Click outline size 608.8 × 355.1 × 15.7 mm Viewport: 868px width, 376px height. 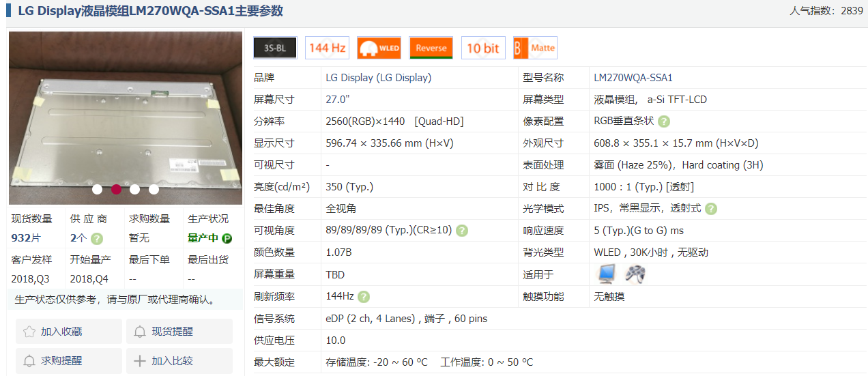tap(676, 143)
